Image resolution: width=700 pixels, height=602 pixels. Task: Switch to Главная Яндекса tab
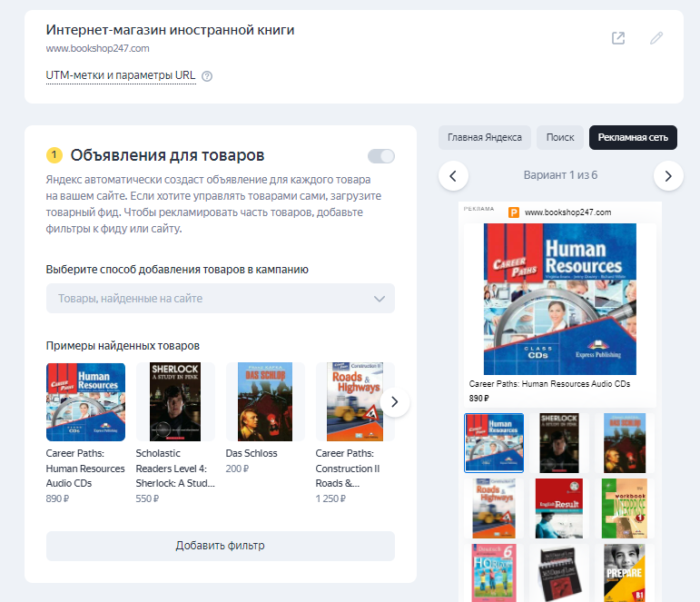(x=485, y=137)
